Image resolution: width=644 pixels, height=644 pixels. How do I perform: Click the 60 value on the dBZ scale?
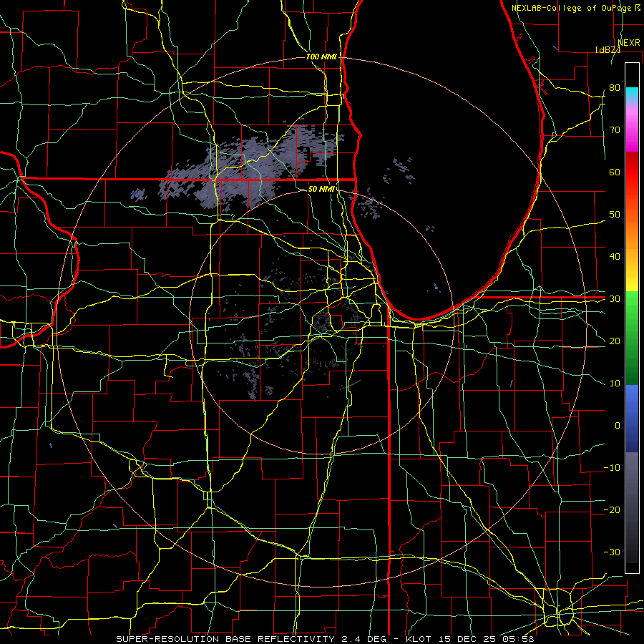[x=615, y=172]
